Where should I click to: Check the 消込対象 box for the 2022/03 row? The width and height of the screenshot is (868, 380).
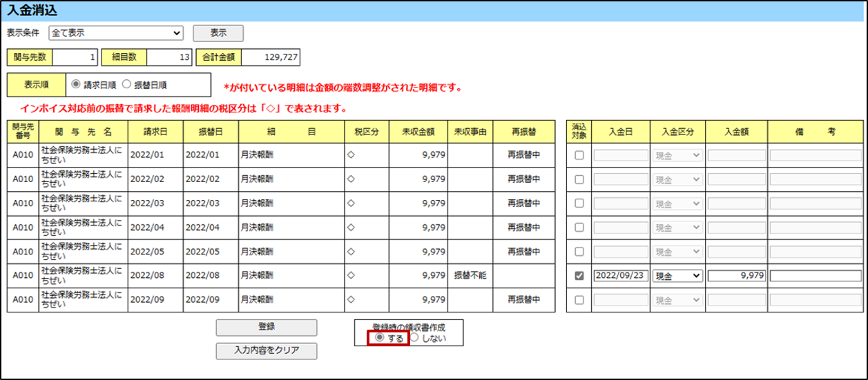pos(579,203)
